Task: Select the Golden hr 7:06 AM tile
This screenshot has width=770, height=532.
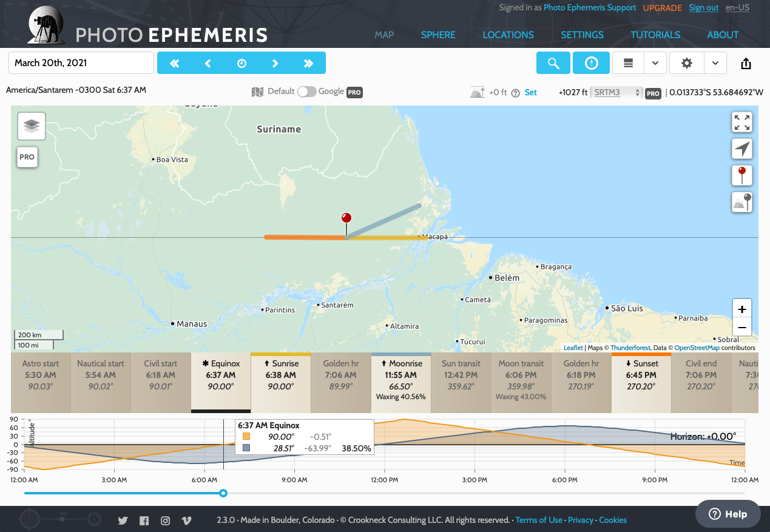Action: (341, 383)
